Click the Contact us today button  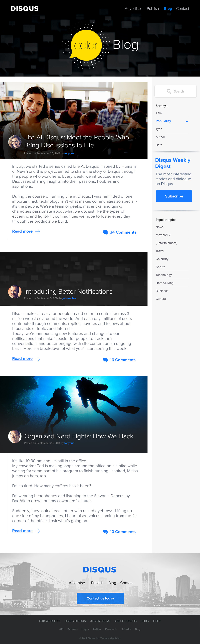100,599
